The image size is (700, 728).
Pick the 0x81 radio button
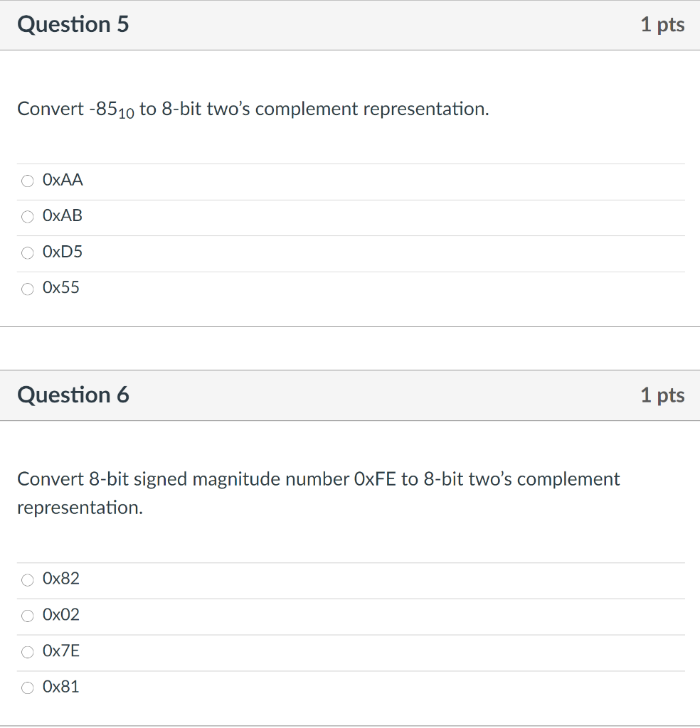click(28, 687)
